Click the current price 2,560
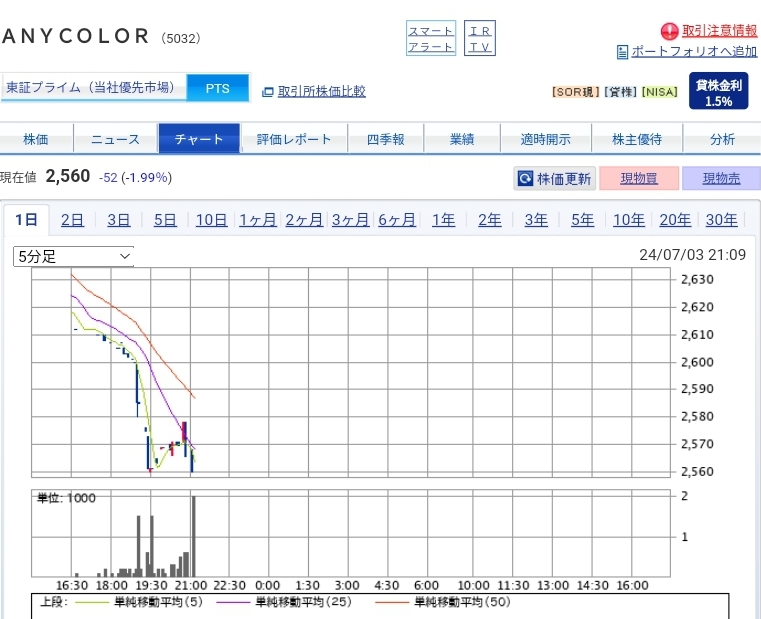Image resolution: width=761 pixels, height=619 pixels. coord(68,176)
